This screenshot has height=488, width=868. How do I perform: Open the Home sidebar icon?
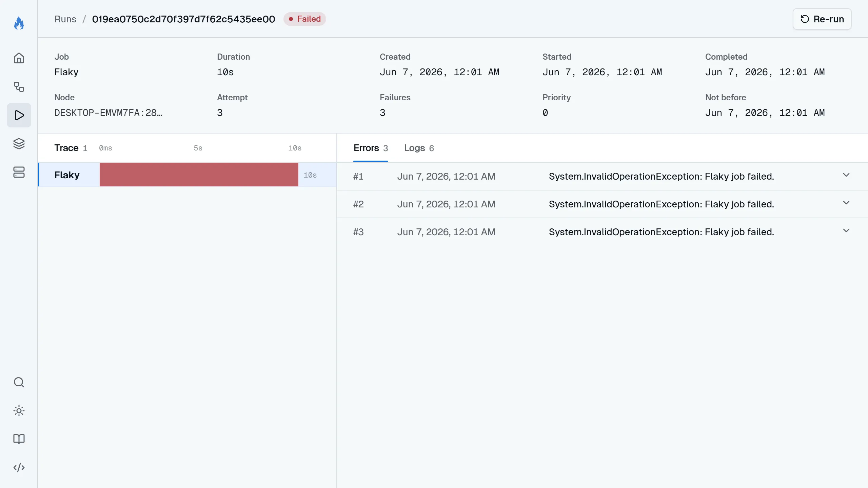point(19,58)
